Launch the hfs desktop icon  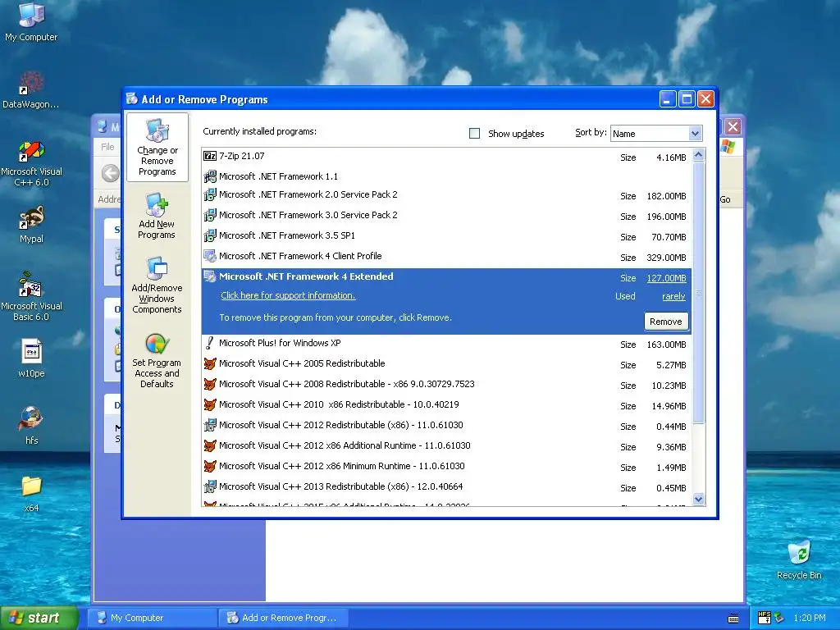[x=31, y=426]
